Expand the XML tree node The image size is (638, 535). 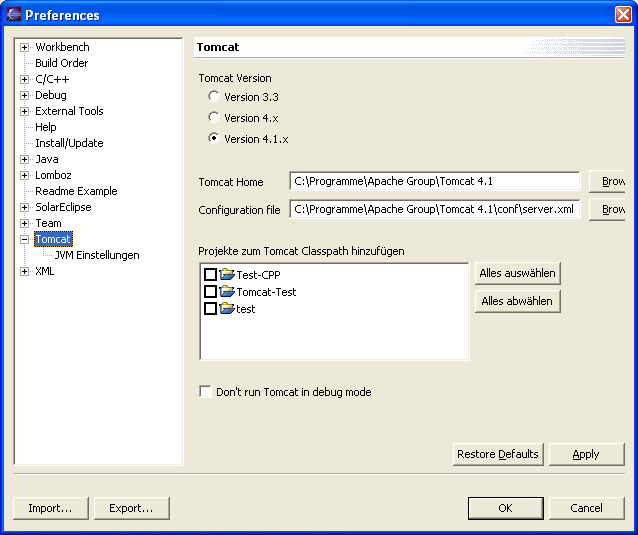point(25,271)
